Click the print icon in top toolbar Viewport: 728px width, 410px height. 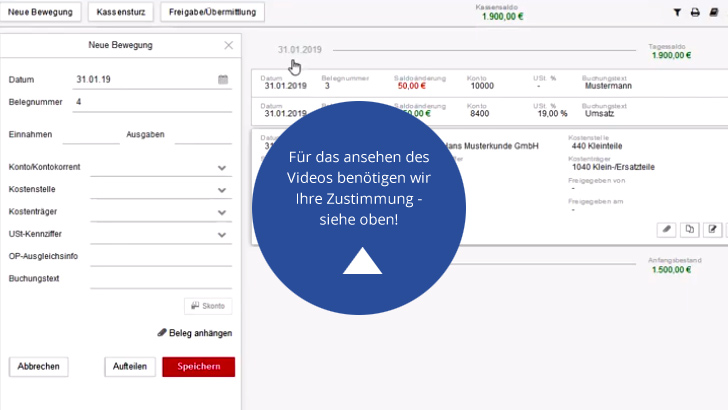point(695,13)
